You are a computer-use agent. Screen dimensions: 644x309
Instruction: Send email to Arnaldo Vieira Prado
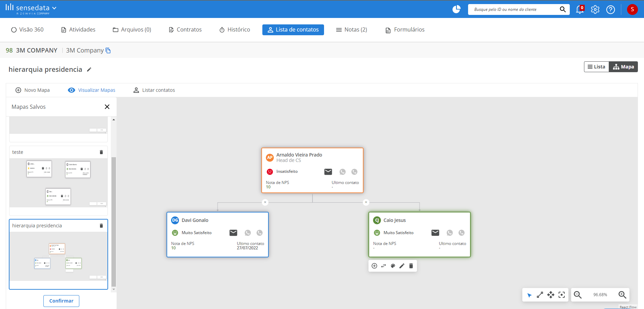point(328,172)
